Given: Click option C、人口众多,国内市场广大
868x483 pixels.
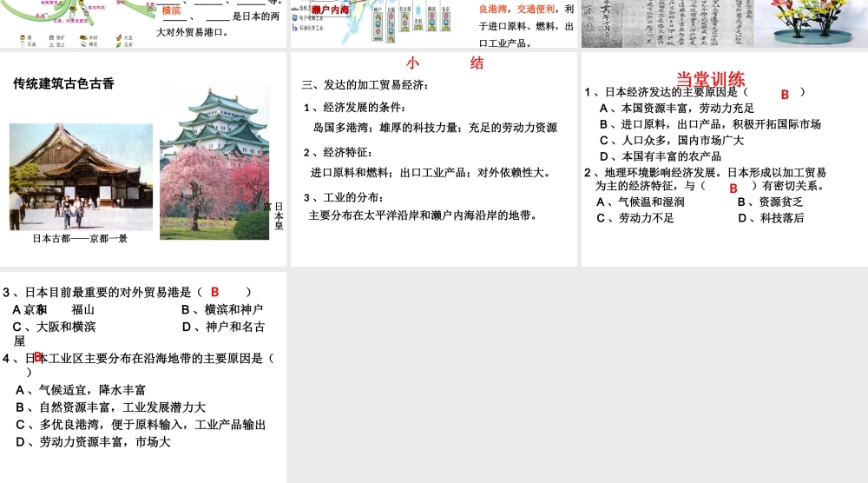Looking at the screenshot, I should click(x=672, y=140).
